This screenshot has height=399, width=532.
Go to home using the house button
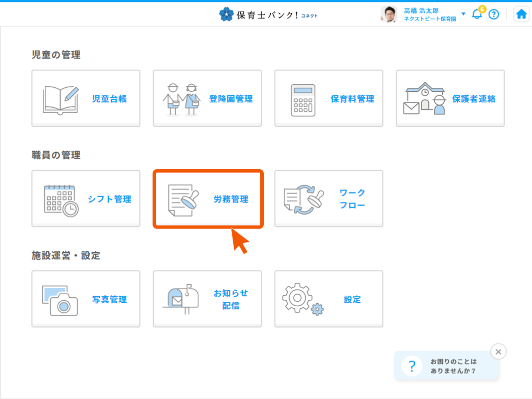pyautogui.click(x=522, y=14)
